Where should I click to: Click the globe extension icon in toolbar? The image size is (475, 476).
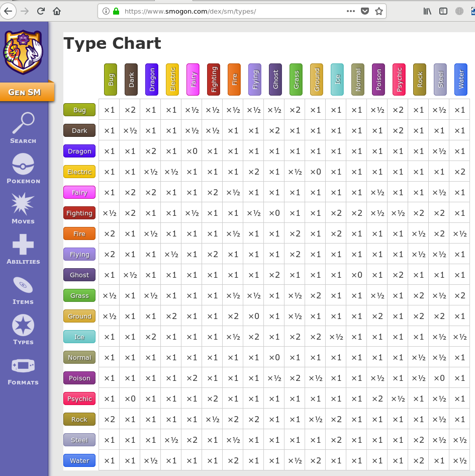click(459, 11)
